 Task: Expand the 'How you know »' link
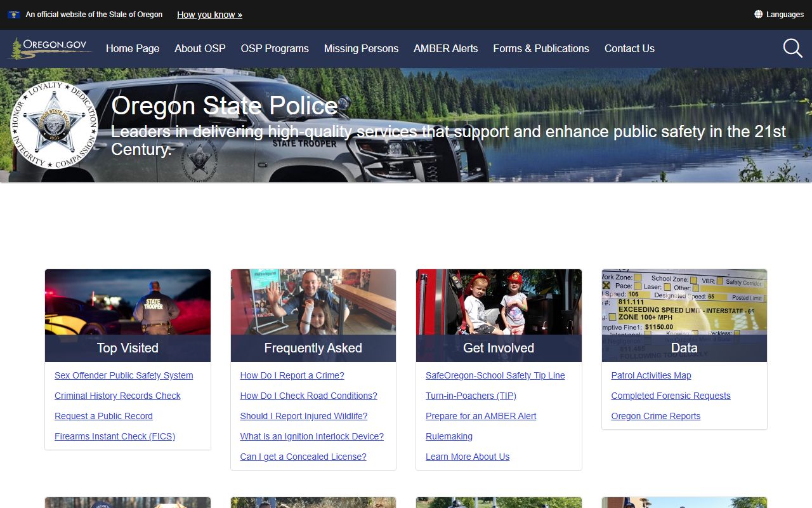[x=209, y=15]
